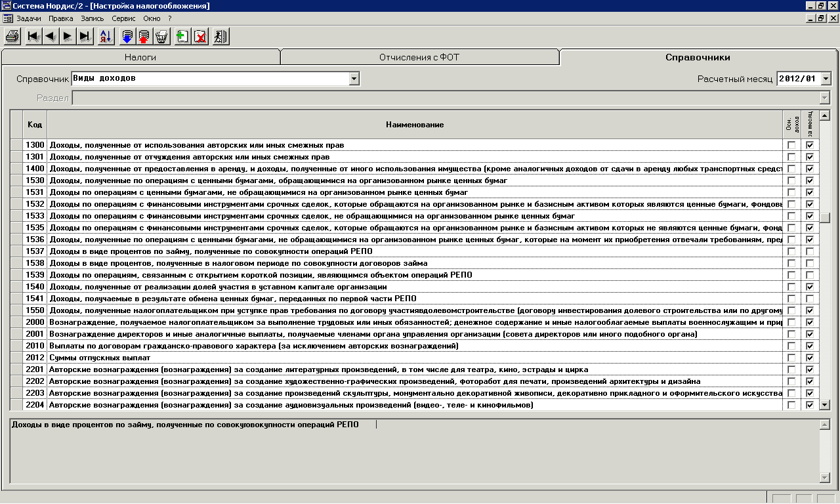Go to the previous record
The height and width of the screenshot is (504, 840).
[50, 36]
